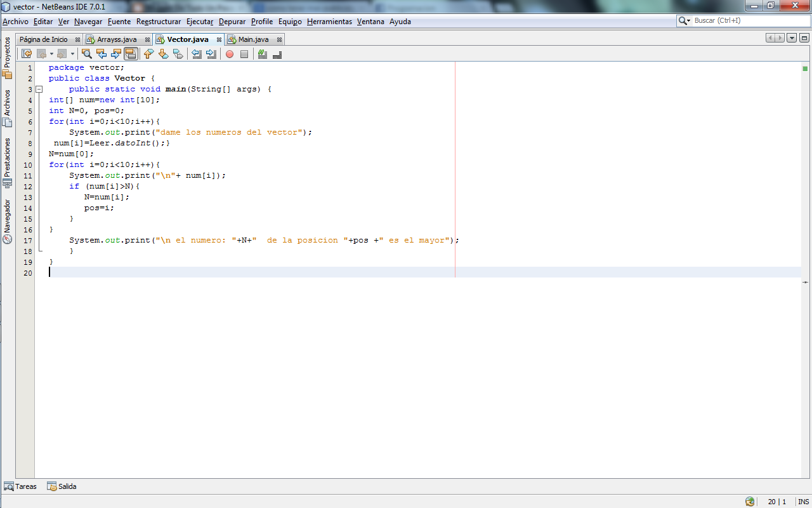Open the Back navigation dropdown arrow

tap(51, 53)
